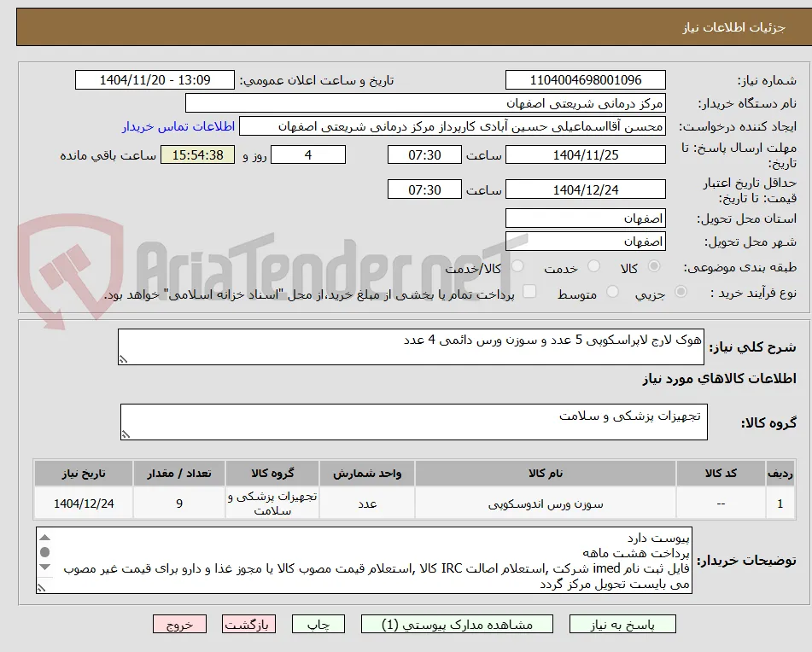Click the تعداد / مقدار column header
Viewport: 812px width, 652px height.
(179, 474)
